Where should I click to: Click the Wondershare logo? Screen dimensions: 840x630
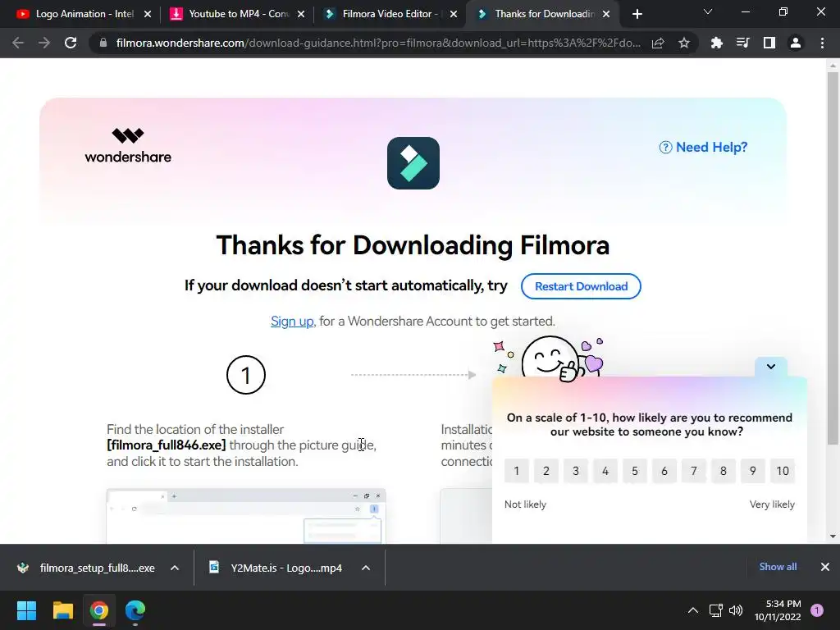point(128,145)
